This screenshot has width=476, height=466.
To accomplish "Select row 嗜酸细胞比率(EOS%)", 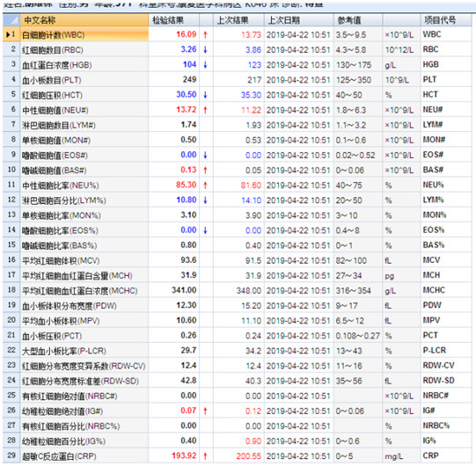I will [x=237, y=230].
